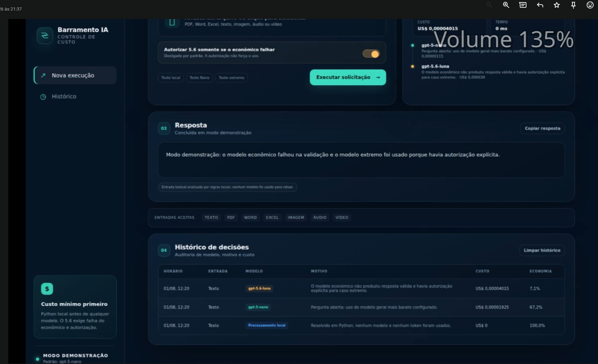The image size is (598, 364).
Task: Select the Nova execução sidebar label
Action: click(x=73, y=75)
